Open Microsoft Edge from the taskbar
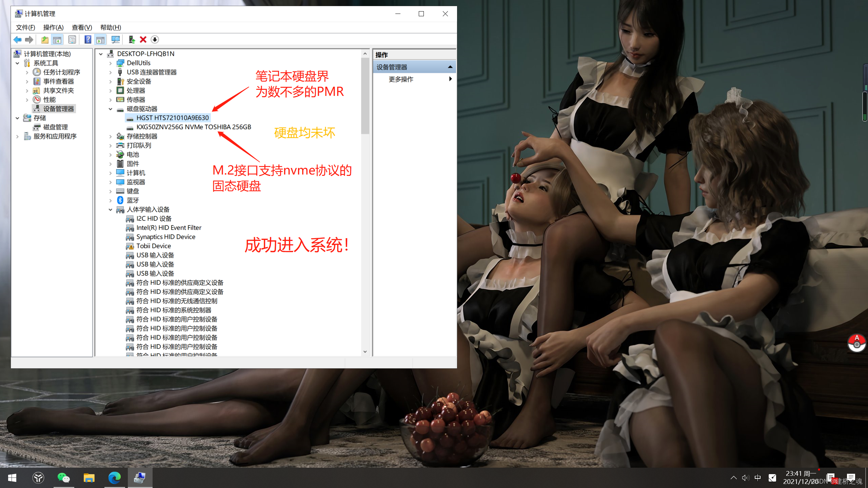Screen dimensions: 868x488 [114, 478]
